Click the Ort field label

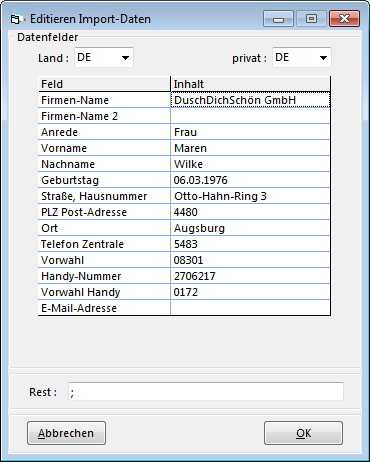pyautogui.click(x=104, y=228)
